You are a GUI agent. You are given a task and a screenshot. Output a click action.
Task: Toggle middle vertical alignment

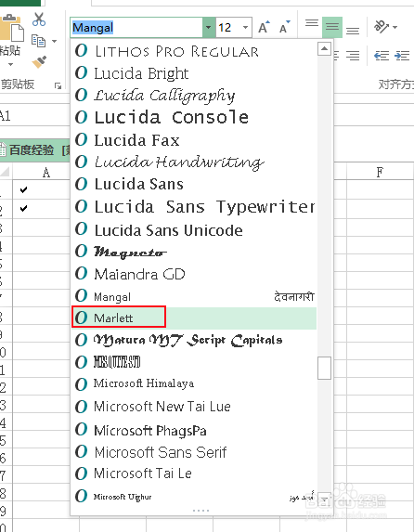tap(332, 27)
